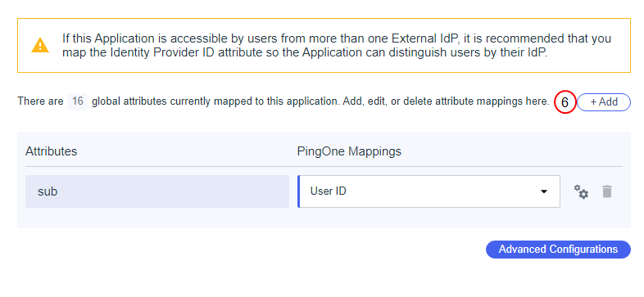Open Advanced Configurations
Screen dimensions: 644x297
pyautogui.click(x=558, y=250)
